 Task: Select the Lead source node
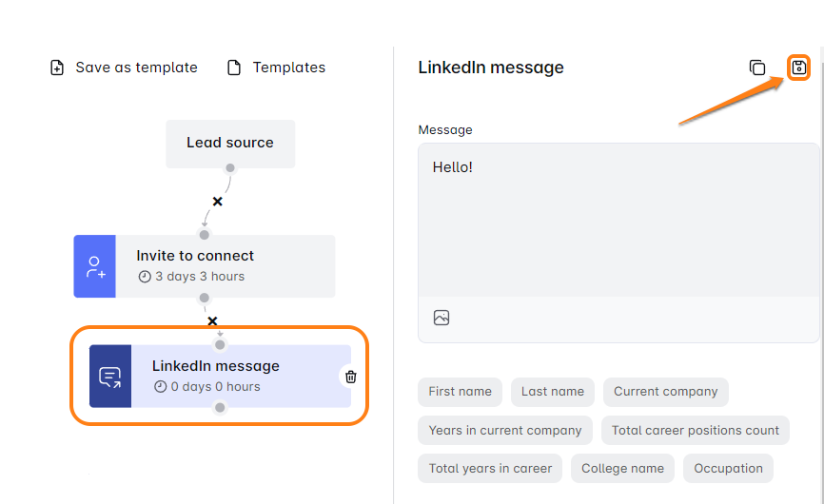230,143
